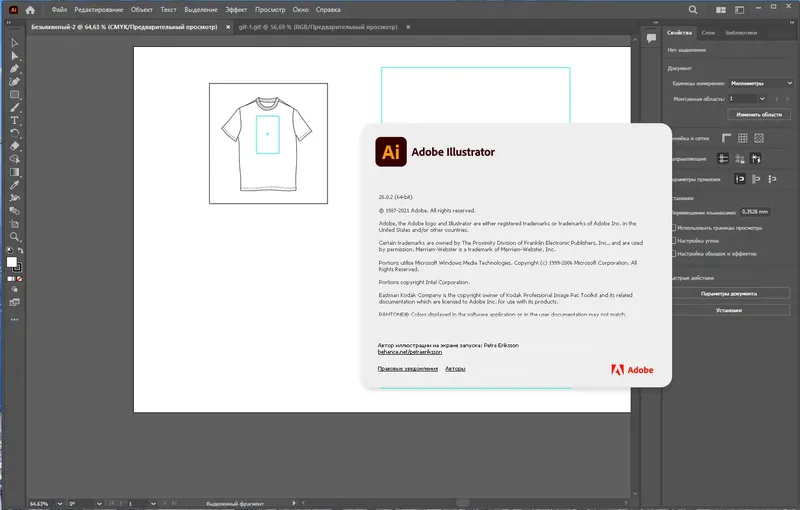Select the Eraser tool
The image size is (800, 510).
[14, 146]
